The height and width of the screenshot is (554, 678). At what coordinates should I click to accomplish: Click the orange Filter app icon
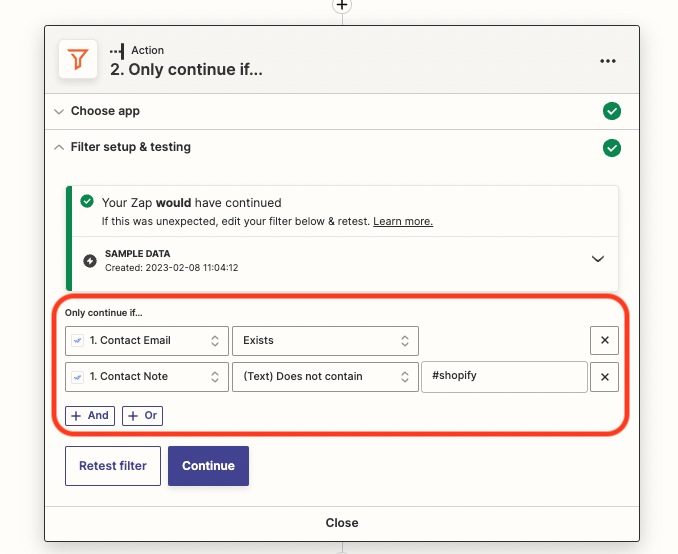[x=76, y=60]
